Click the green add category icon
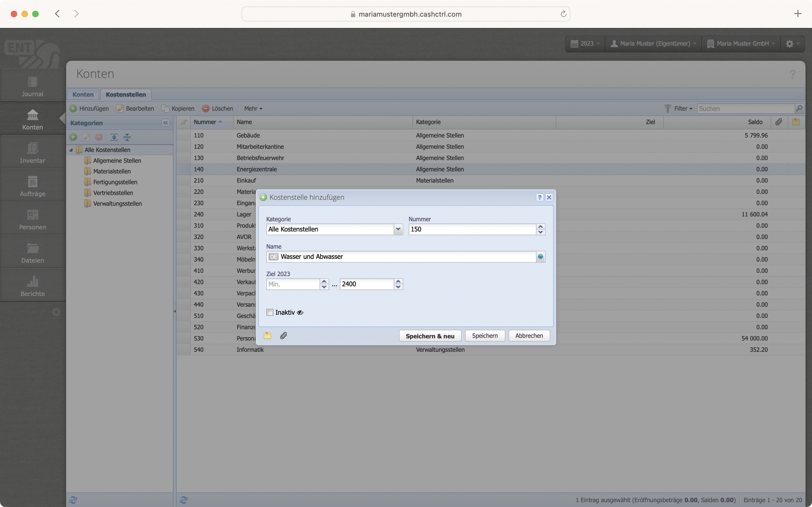Viewport: 812px width, 507px height. tap(73, 137)
